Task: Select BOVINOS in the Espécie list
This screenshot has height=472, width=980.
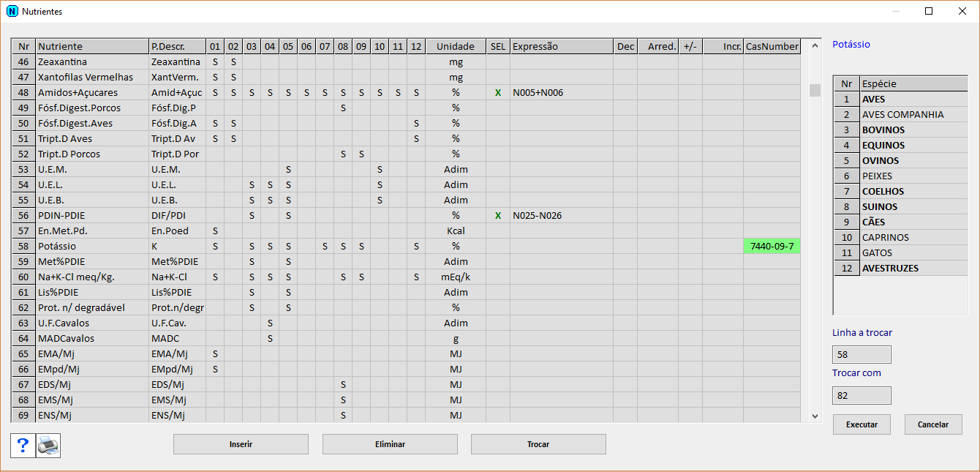Action: (x=883, y=130)
